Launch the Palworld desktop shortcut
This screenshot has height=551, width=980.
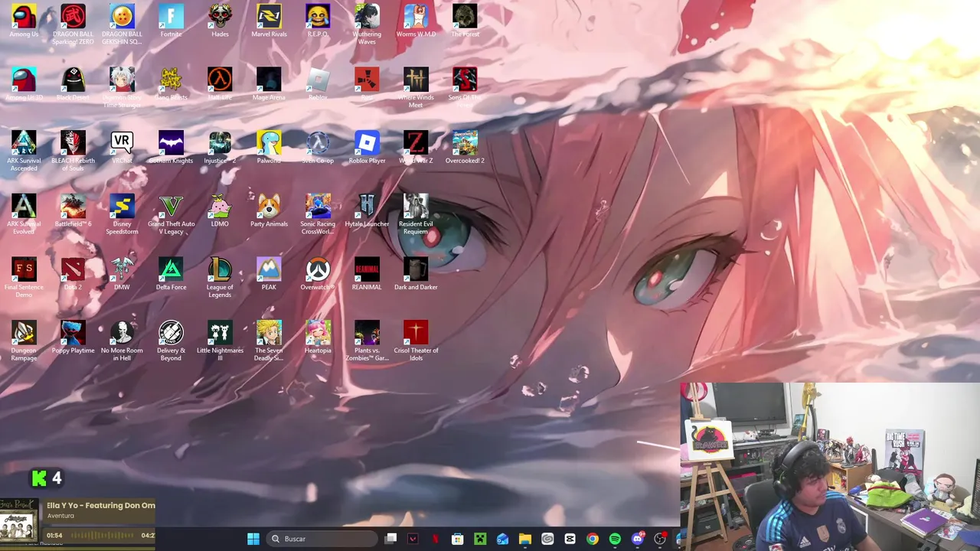[x=269, y=148]
